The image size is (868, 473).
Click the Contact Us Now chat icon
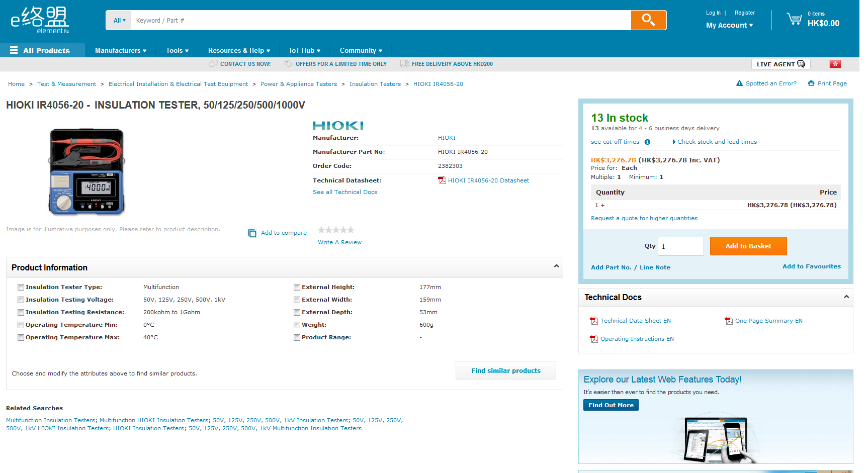click(x=213, y=64)
